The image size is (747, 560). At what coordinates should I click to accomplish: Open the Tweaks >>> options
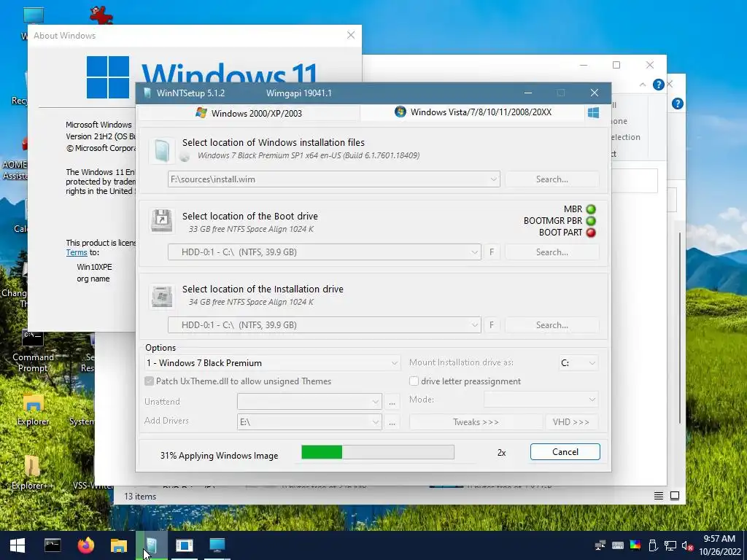point(476,422)
